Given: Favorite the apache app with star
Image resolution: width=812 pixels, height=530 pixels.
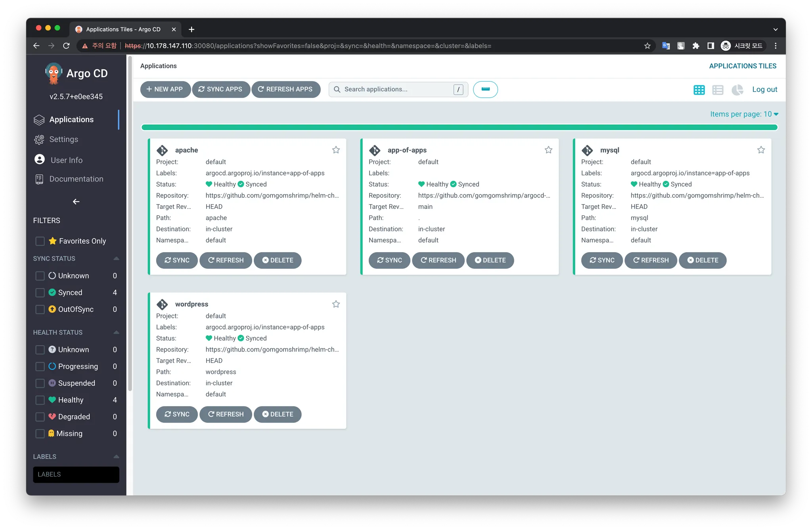Looking at the screenshot, I should tap(336, 150).
